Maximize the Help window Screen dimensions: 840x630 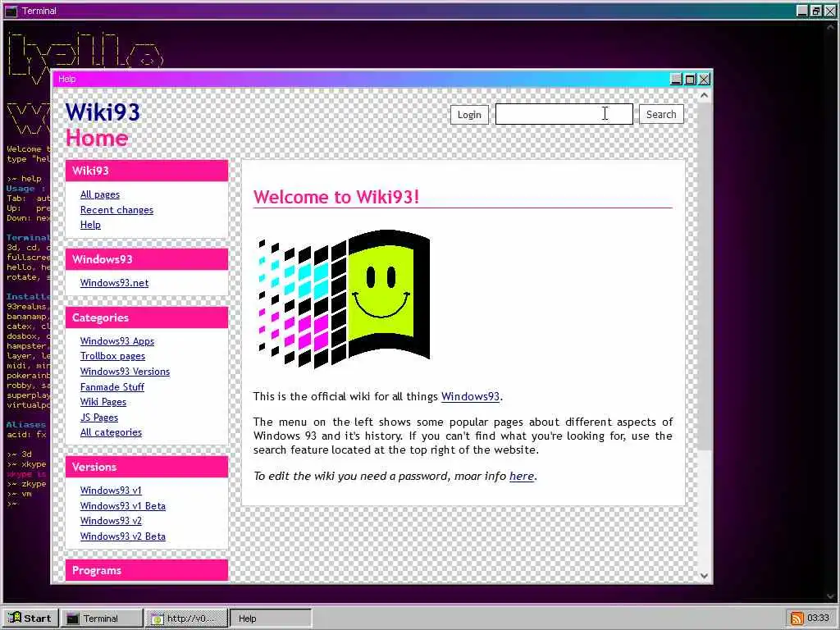pos(691,80)
